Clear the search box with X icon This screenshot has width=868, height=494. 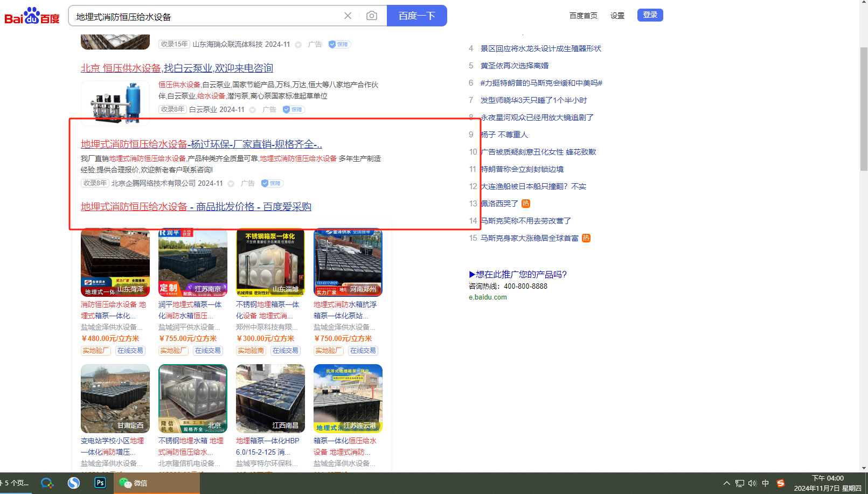pyautogui.click(x=348, y=16)
